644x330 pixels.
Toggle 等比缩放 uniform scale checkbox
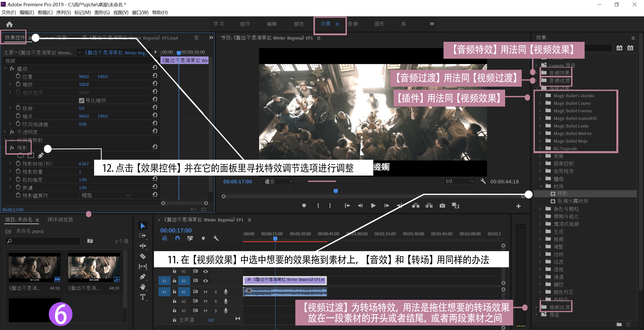point(82,101)
